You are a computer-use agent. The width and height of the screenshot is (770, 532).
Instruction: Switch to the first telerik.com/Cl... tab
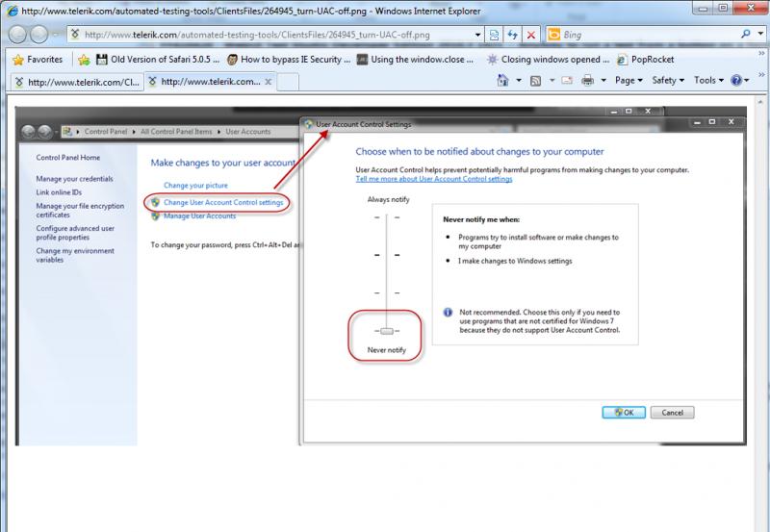click(x=77, y=82)
